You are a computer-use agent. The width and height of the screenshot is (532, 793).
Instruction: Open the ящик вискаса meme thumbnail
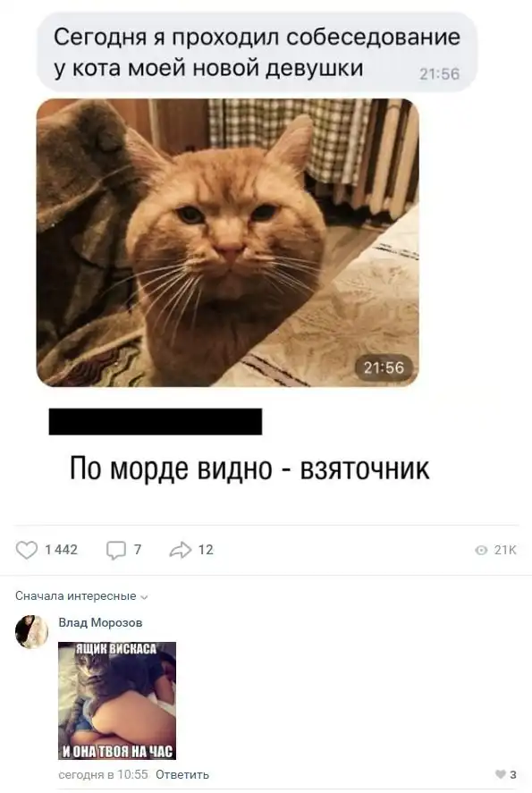tap(117, 700)
